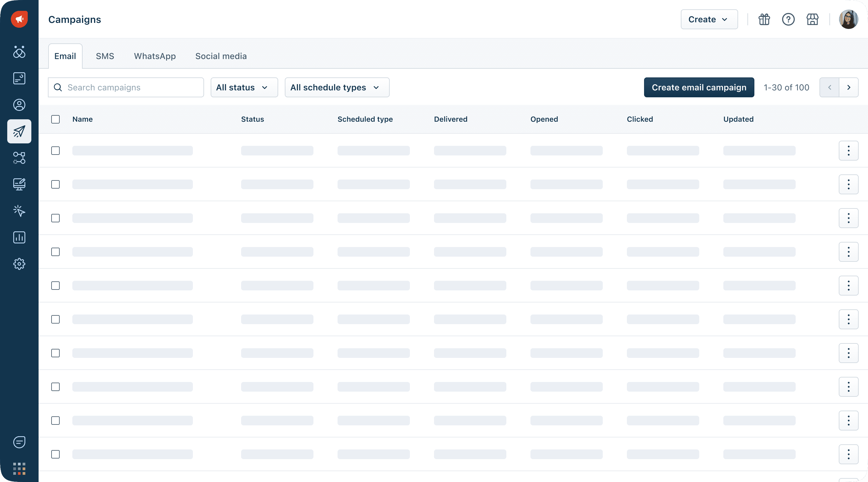Open the Journeys workflow icon in sidebar
868x482 pixels.
click(19, 158)
